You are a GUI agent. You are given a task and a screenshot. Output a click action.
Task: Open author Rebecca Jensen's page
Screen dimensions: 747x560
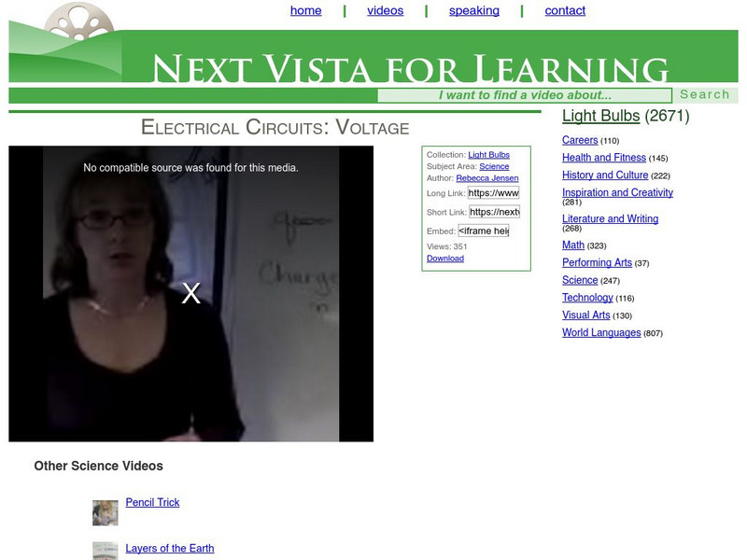pos(487,178)
